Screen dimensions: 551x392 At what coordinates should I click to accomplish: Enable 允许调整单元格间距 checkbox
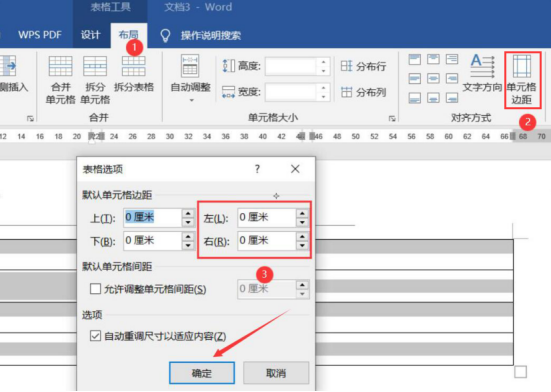pyautogui.click(x=95, y=289)
